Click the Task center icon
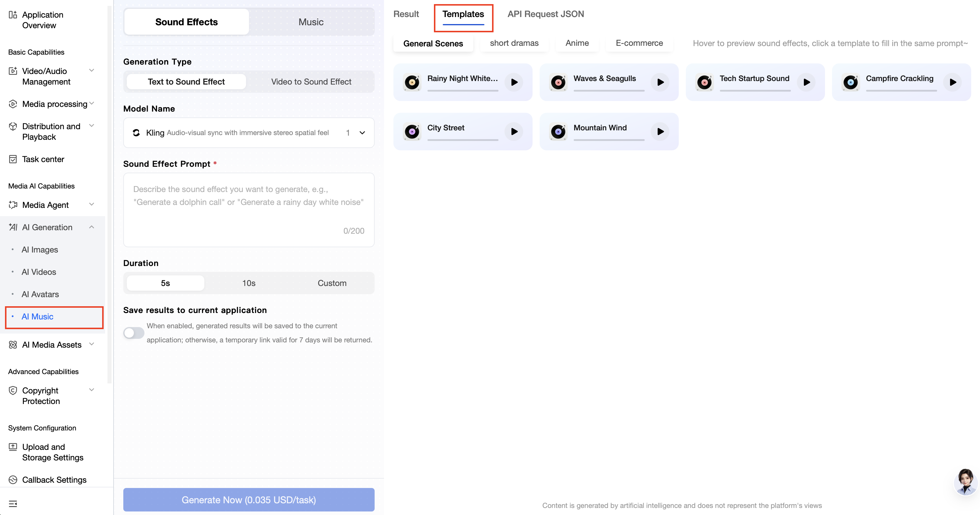This screenshot has width=980, height=515. click(13, 159)
